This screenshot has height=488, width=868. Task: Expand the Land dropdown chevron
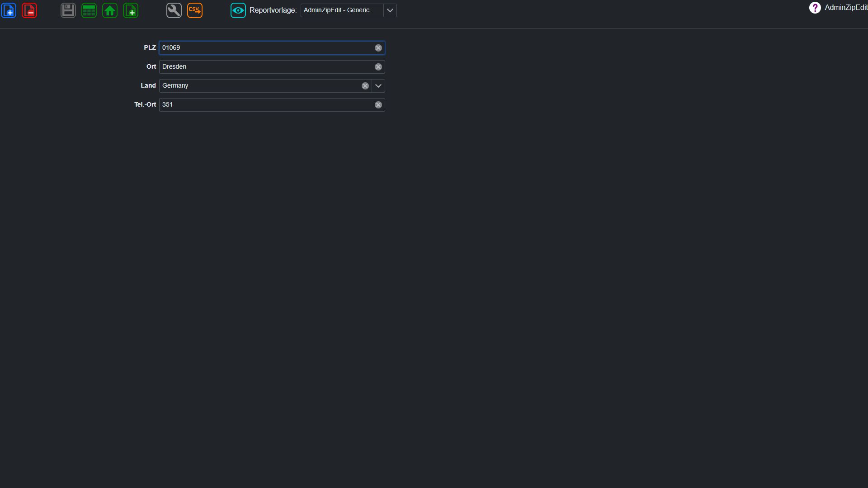pyautogui.click(x=378, y=86)
